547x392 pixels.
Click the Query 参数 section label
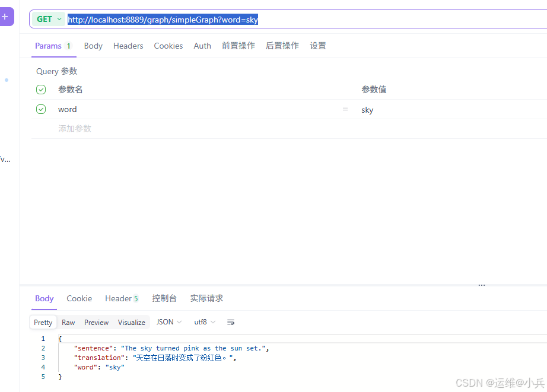(56, 71)
